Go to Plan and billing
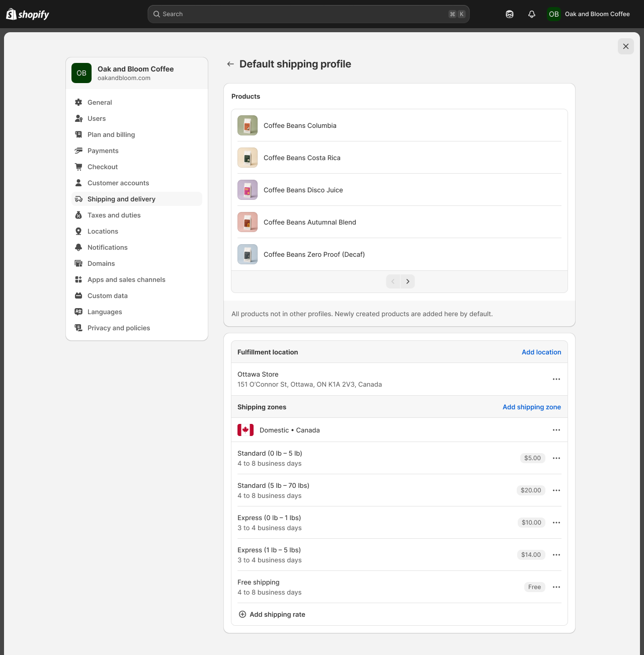This screenshot has width=644, height=655. click(x=137, y=134)
